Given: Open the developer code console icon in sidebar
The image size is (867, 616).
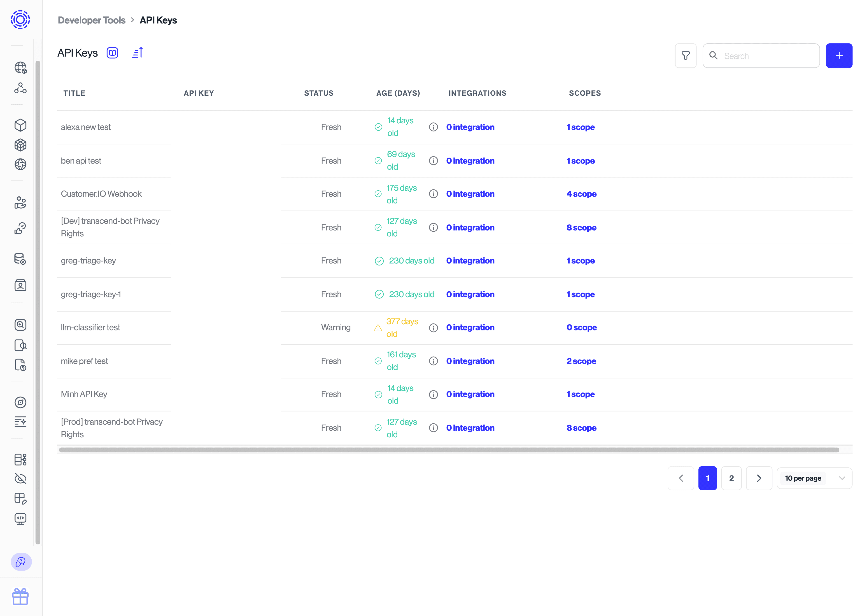Looking at the screenshot, I should [20, 519].
